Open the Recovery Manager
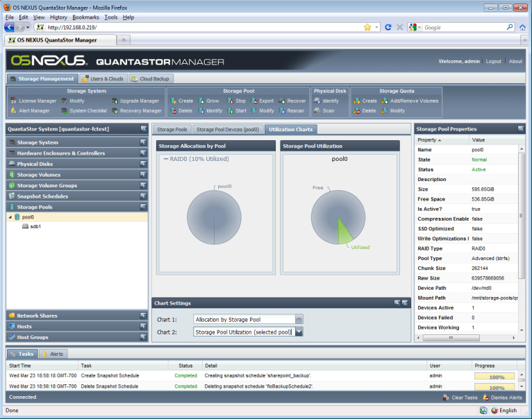532x419 pixels. pos(137,111)
